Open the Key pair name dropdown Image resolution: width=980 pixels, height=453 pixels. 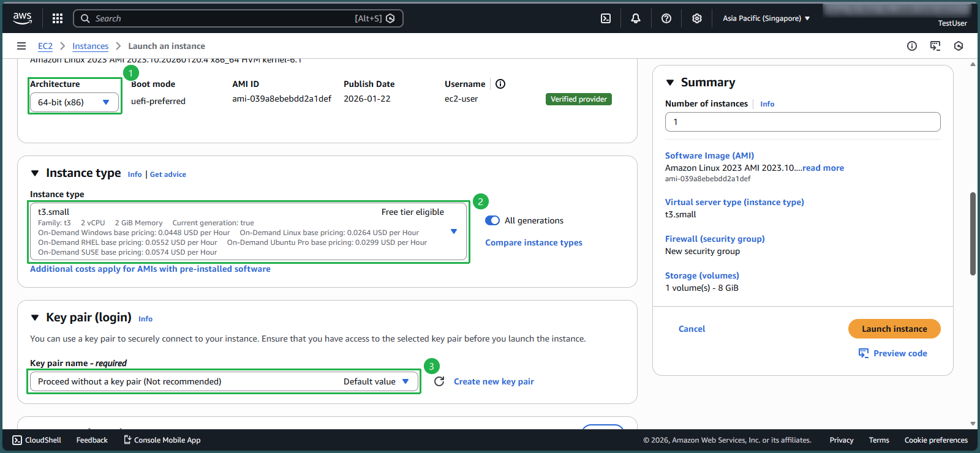coord(224,381)
